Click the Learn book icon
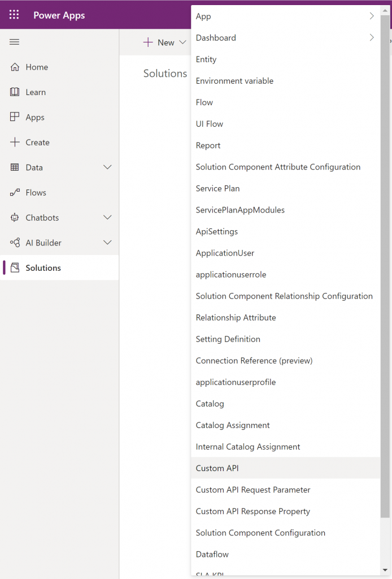Image resolution: width=392 pixels, height=579 pixels. [15, 92]
